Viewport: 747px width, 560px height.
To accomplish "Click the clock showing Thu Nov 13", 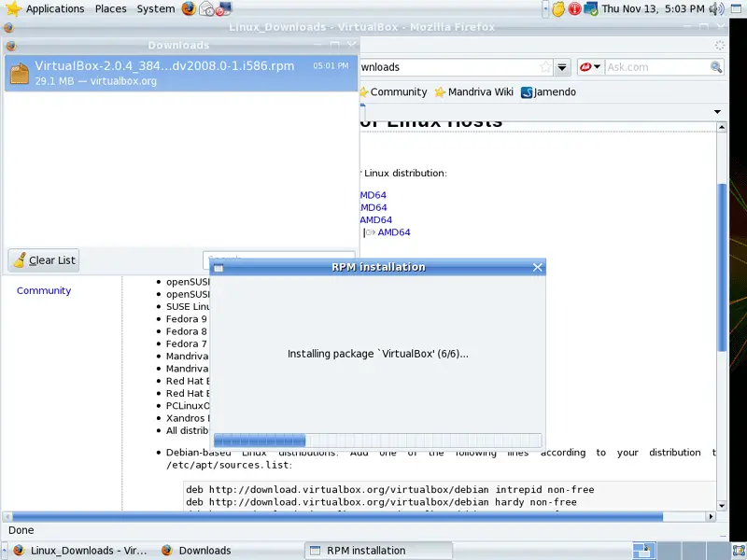I will pos(653,8).
